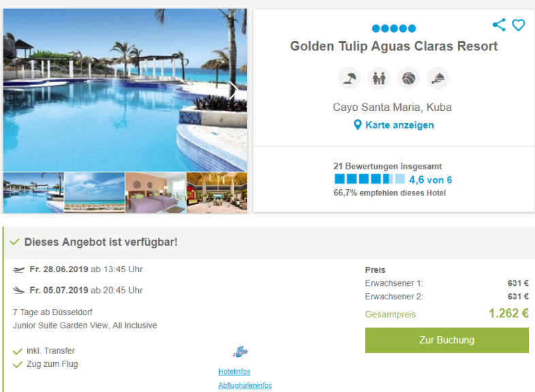Add hotel to favorites with heart icon
535x392 pixels.
(518, 25)
